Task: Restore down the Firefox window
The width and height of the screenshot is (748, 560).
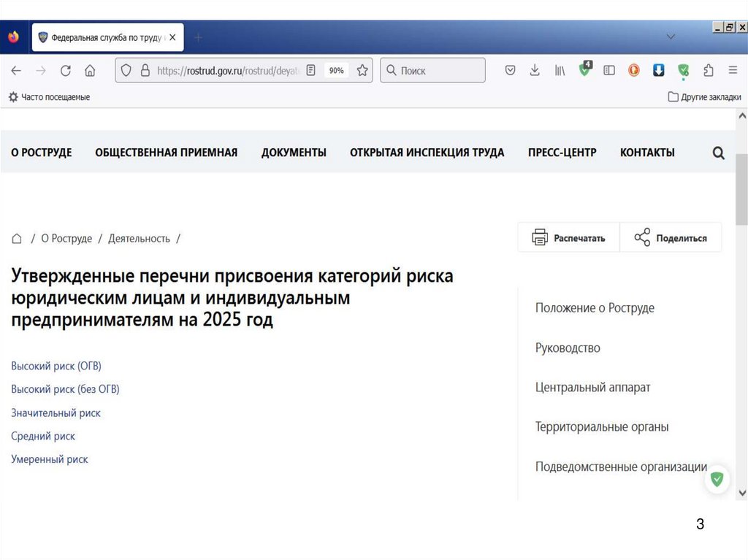Action: point(730,28)
